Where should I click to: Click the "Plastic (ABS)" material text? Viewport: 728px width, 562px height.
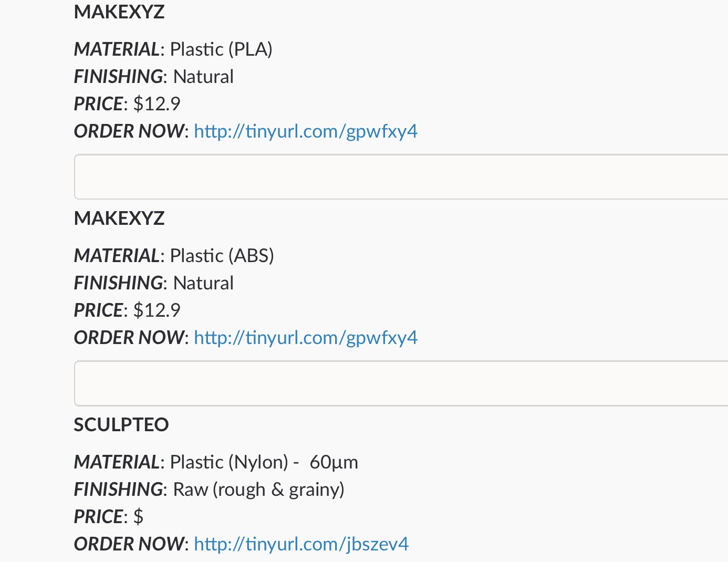click(222, 256)
